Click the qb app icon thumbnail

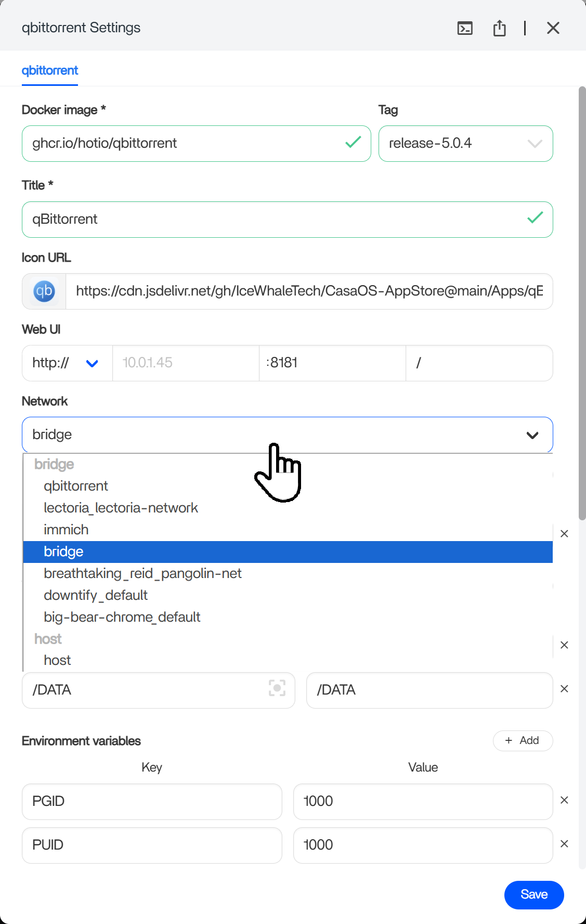(x=44, y=291)
